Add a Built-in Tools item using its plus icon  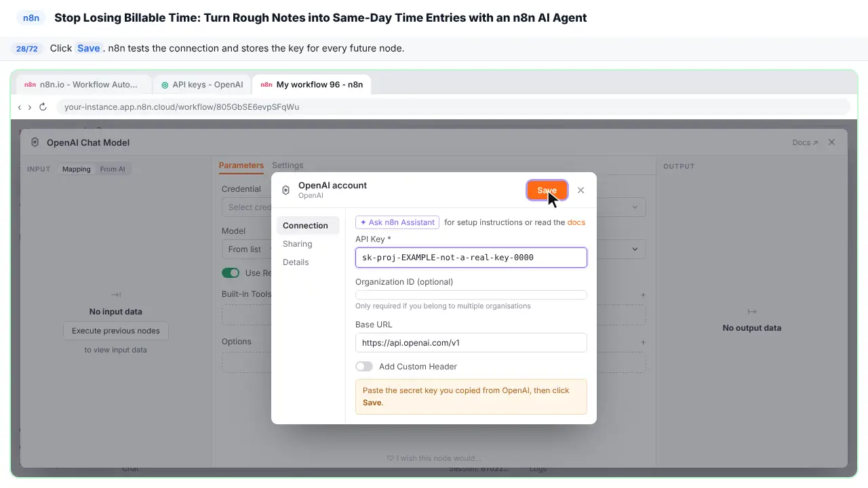coord(643,295)
